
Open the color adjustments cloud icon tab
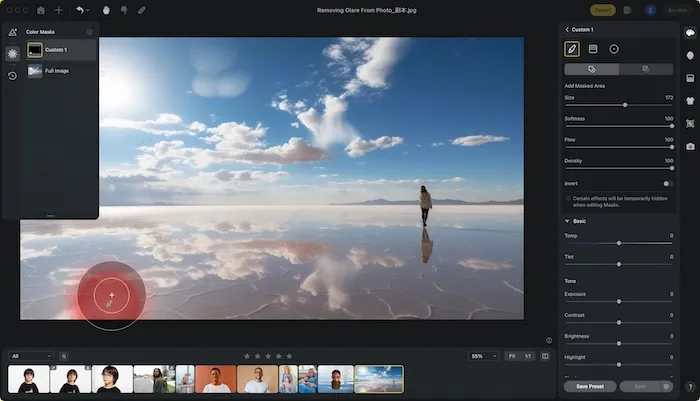click(690, 33)
